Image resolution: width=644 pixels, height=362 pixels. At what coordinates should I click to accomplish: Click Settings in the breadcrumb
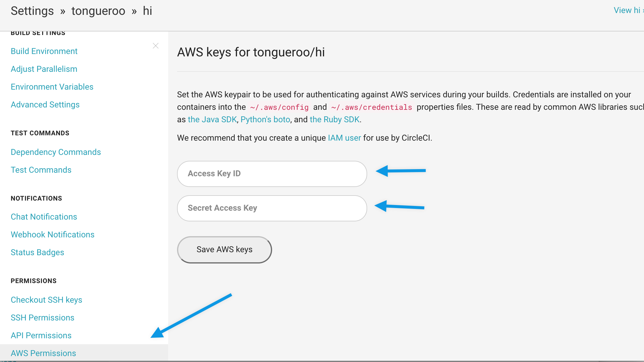coord(32,11)
